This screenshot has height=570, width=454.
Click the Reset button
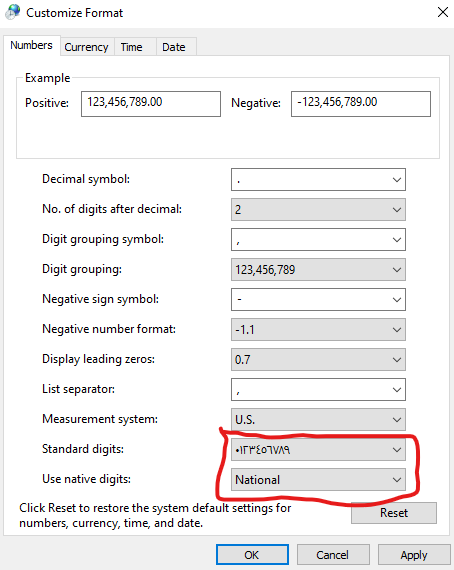coord(394,513)
